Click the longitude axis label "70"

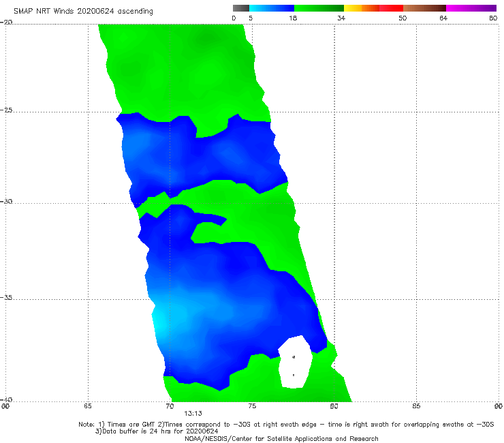(x=170, y=406)
